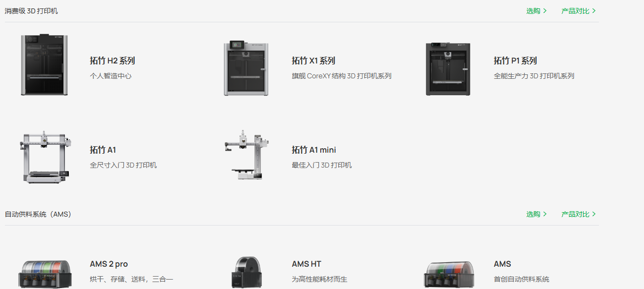Click 选购 link in 自动供料系统 section
The width and height of the screenshot is (644, 289).
pyautogui.click(x=537, y=214)
